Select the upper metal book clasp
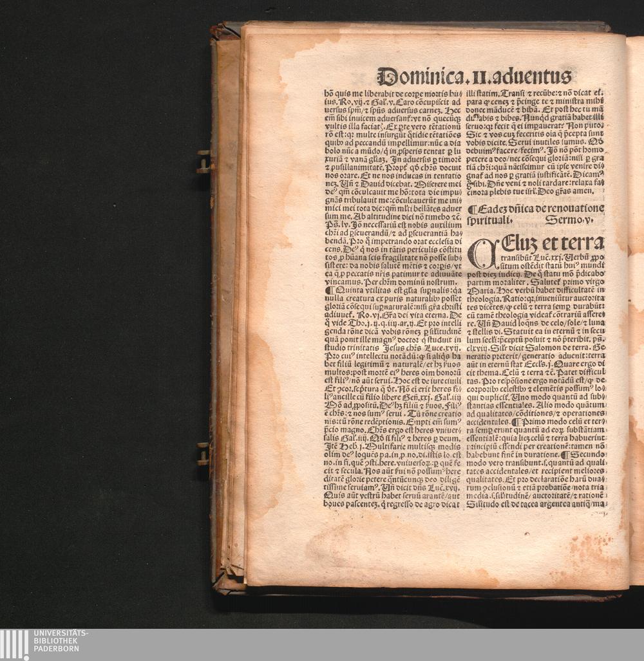 point(204,162)
